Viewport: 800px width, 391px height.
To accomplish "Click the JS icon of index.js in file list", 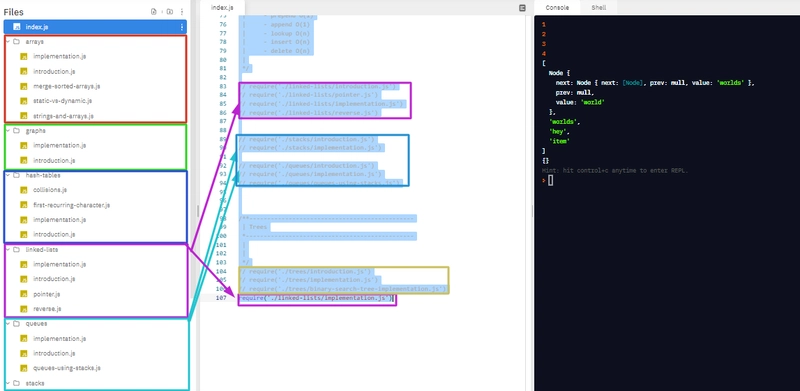I will 17,27.
